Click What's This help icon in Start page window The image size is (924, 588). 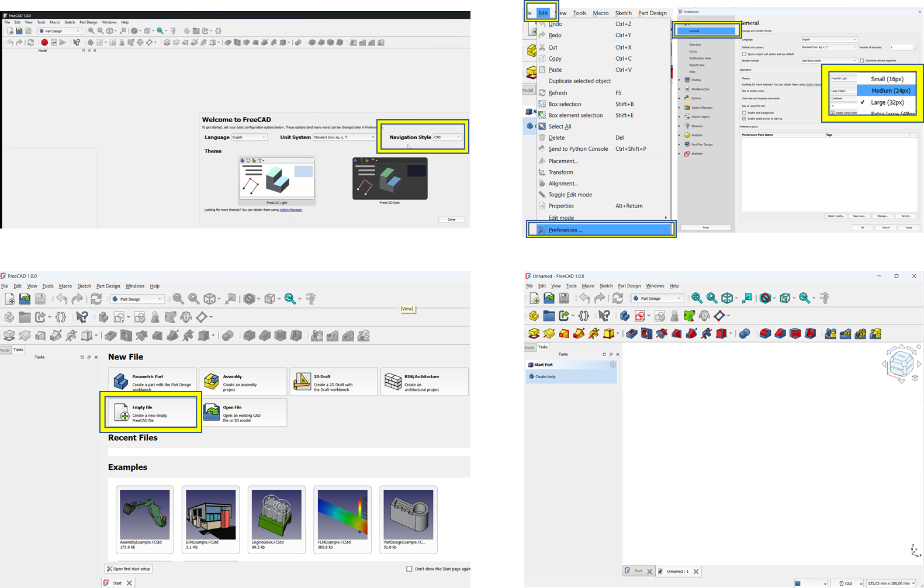coord(82,317)
